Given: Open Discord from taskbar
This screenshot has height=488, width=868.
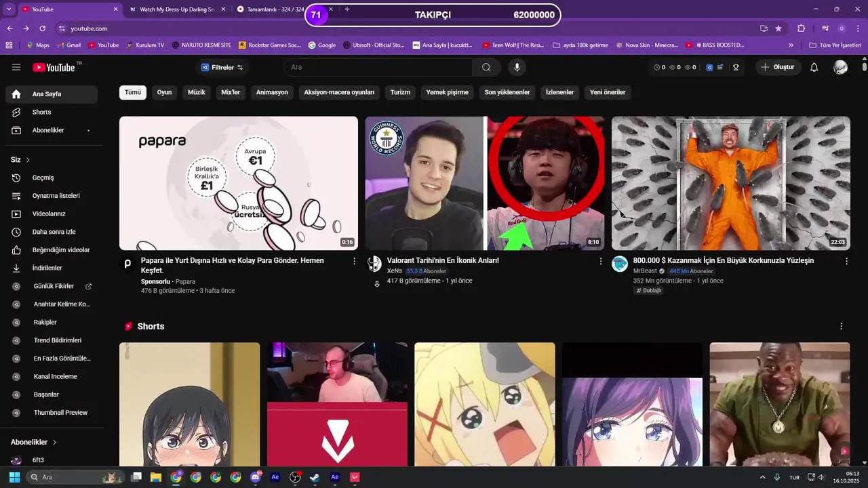Looking at the screenshot, I should (255, 477).
